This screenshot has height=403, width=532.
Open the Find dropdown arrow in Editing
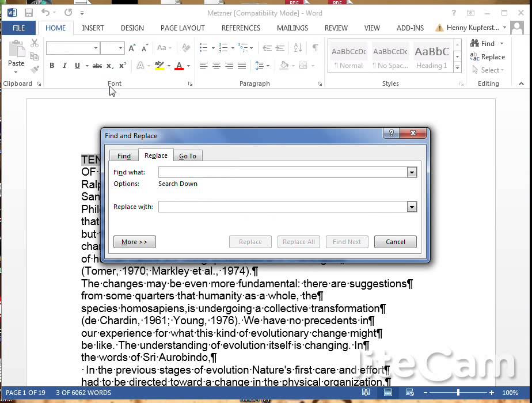click(x=501, y=43)
